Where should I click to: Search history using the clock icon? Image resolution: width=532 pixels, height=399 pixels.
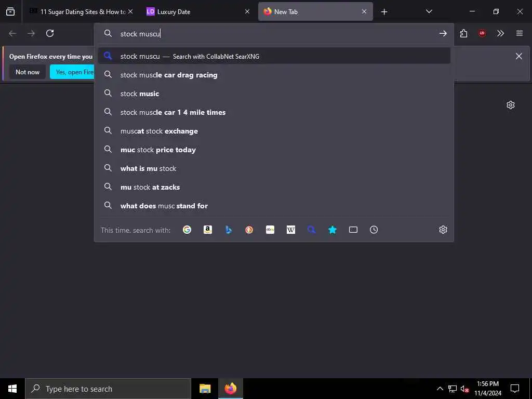[374, 230]
